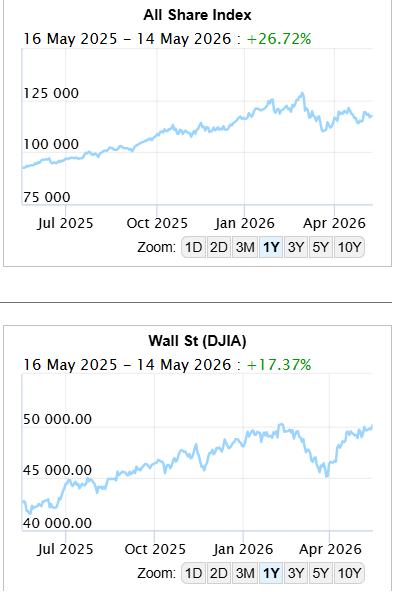Switch Wall St DJIA chart to 3Y
Screen dimensions: 394x592
click(296, 573)
